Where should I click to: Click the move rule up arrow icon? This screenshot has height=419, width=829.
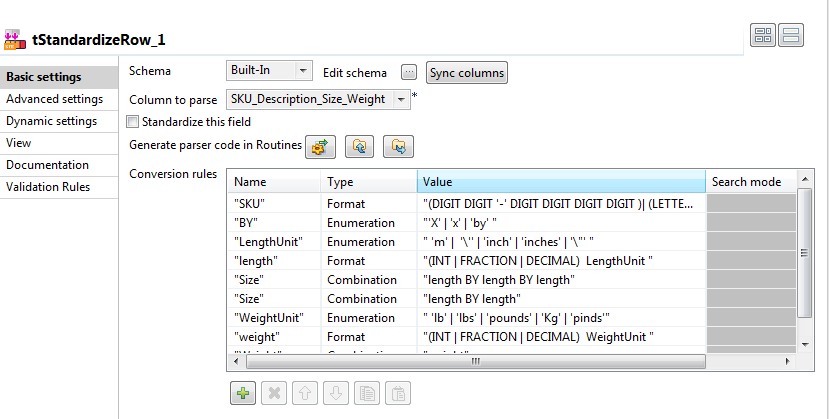click(x=302, y=394)
